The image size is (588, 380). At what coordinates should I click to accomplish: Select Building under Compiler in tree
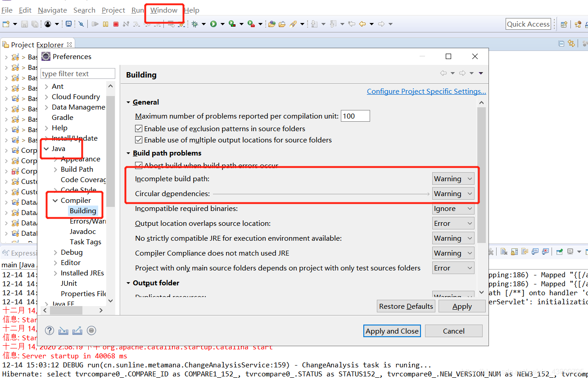tap(83, 211)
